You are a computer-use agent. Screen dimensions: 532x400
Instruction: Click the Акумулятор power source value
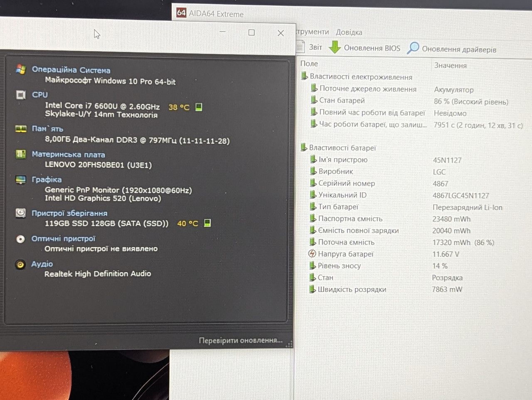click(454, 90)
